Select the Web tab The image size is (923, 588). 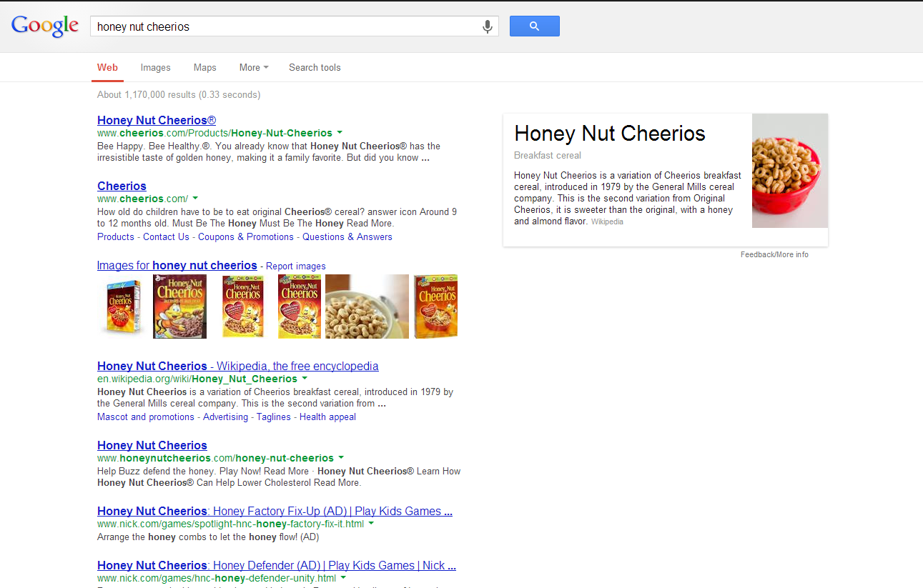coord(107,68)
